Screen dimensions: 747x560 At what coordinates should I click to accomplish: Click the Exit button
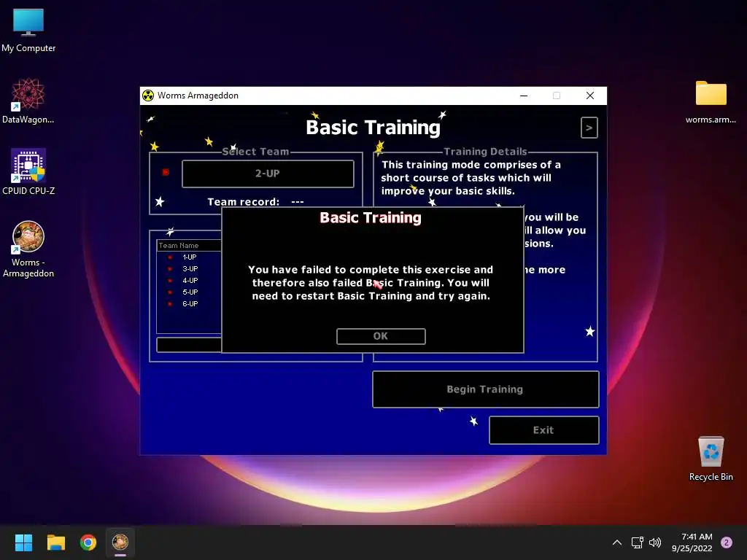point(543,430)
